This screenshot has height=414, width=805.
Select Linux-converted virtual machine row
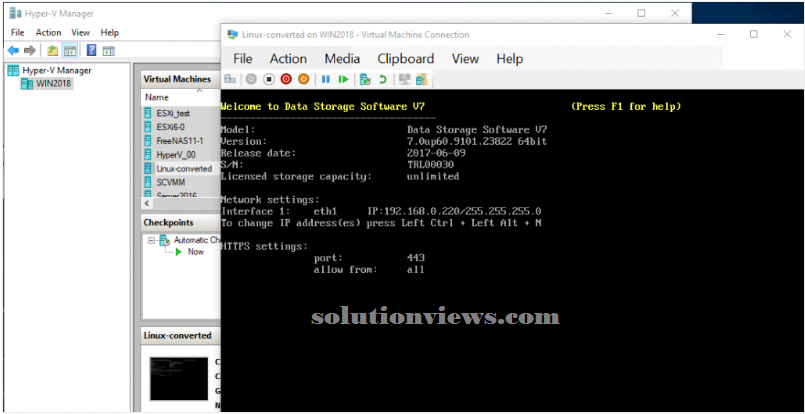coord(181,168)
